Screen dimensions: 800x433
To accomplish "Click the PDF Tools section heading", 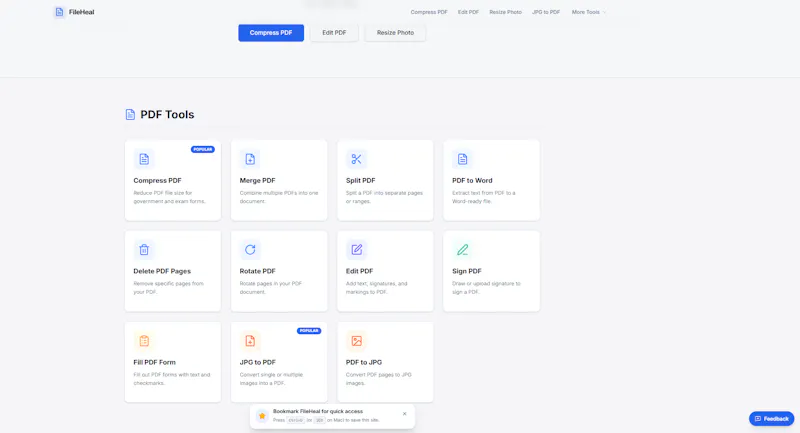I will pos(167,114).
